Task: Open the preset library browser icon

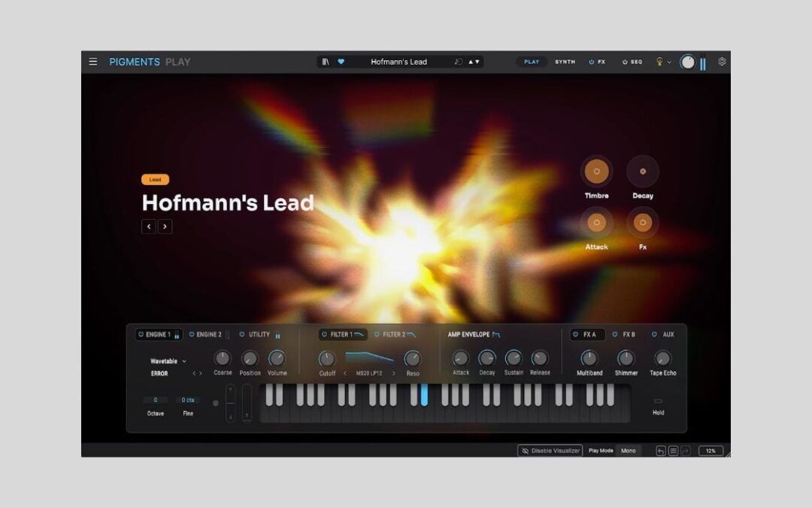Action: pyautogui.click(x=326, y=62)
